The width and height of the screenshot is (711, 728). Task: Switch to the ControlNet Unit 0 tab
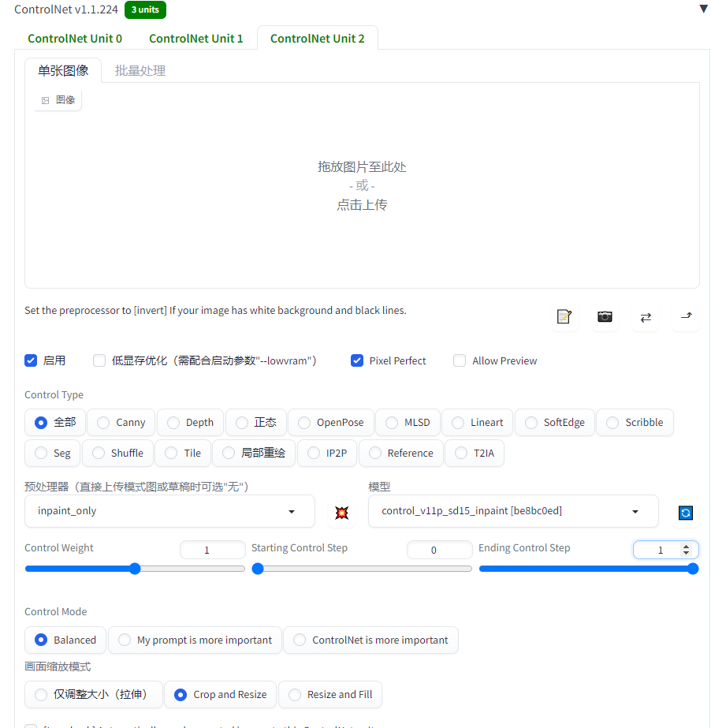[74, 38]
